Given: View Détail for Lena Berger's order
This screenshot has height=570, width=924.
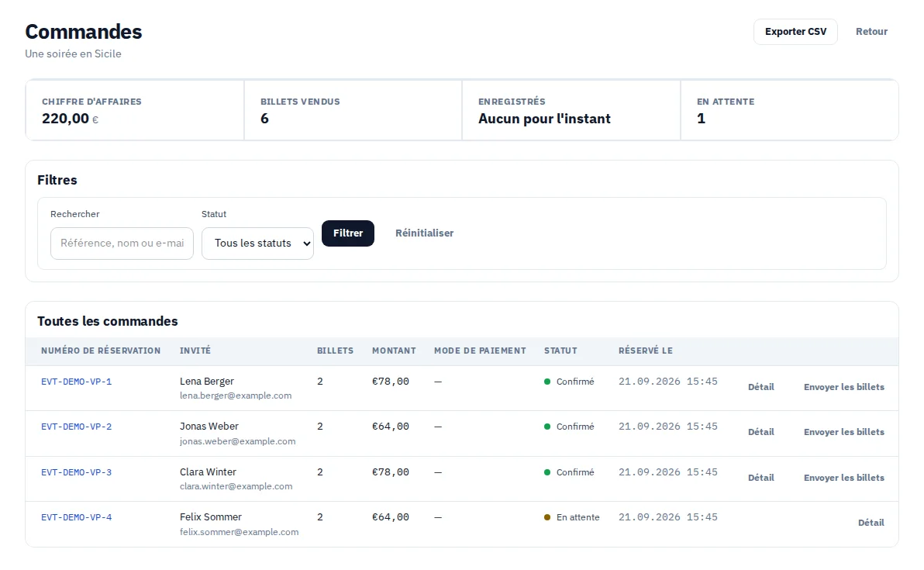Looking at the screenshot, I should point(760,387).
